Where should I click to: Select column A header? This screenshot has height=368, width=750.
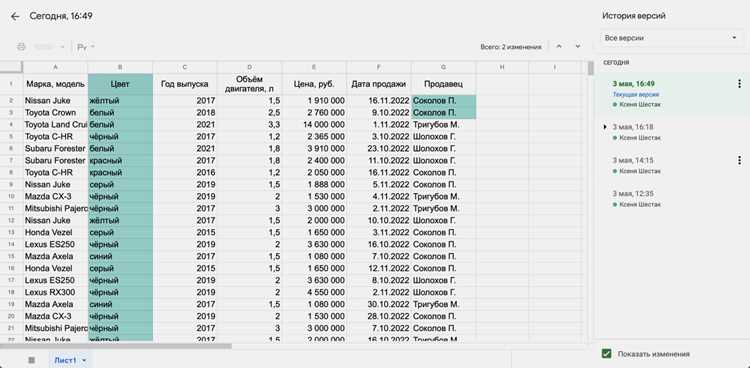55,67
